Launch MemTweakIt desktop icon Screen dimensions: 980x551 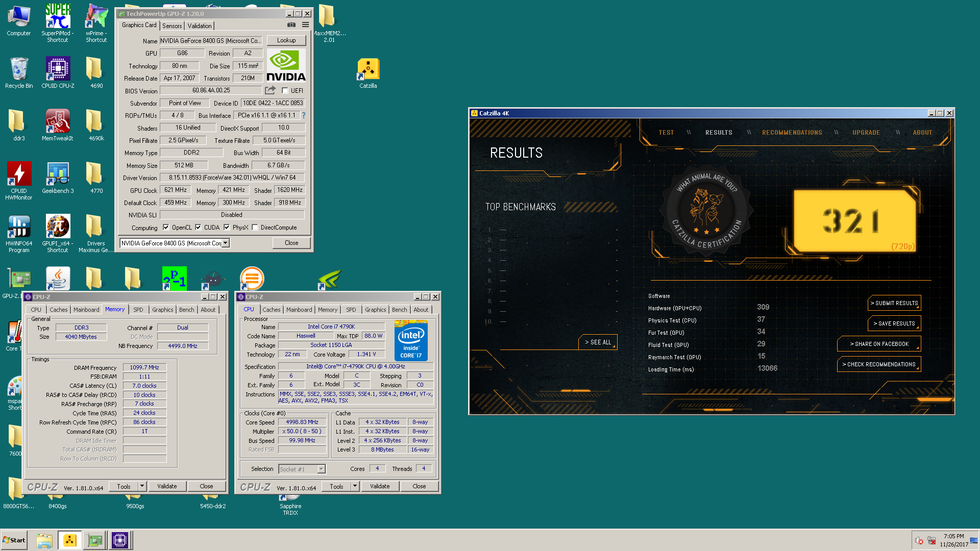coord(58,125)
